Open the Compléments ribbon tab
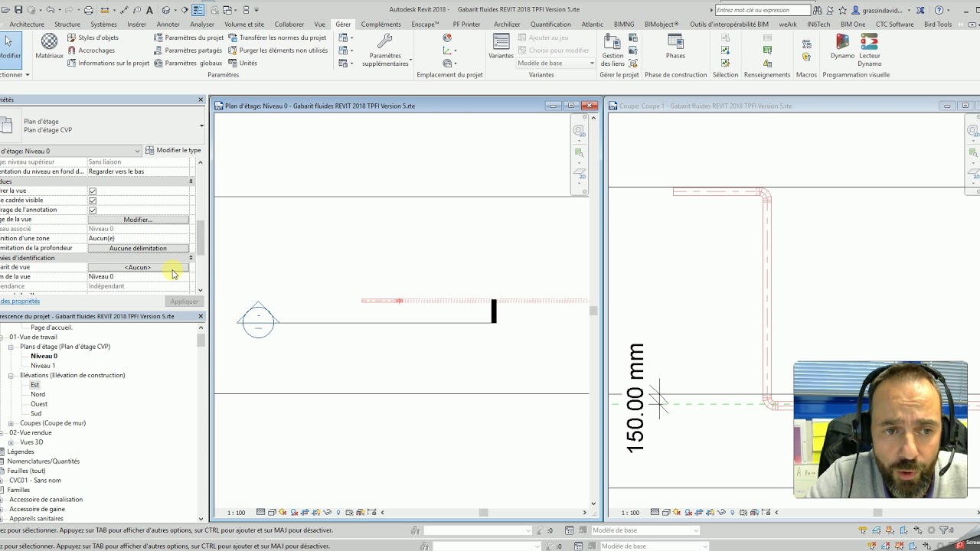 click(381, 24)
